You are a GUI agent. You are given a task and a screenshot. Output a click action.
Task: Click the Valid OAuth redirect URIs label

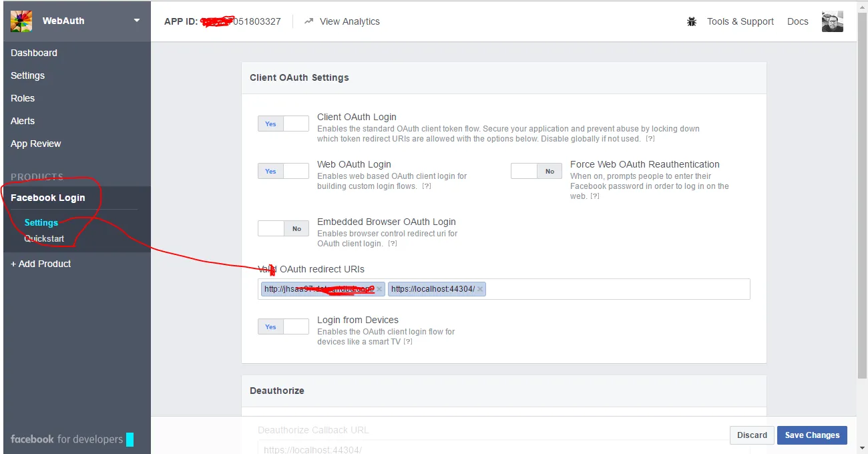coord(311,269)
